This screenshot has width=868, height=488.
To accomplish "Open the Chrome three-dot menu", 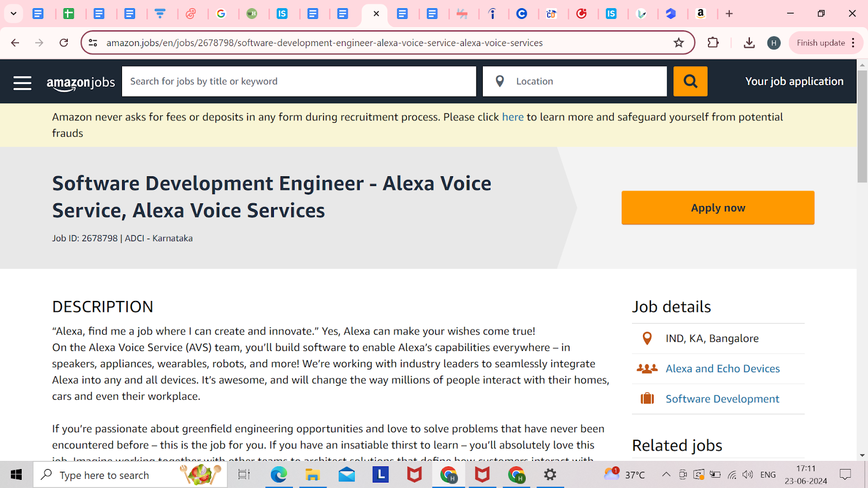I will pos(853,43).
